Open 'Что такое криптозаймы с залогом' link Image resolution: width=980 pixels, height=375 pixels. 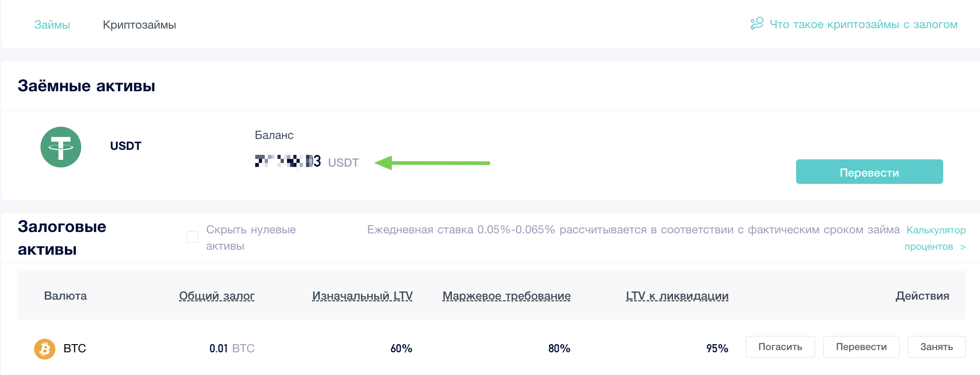[863, 24]
